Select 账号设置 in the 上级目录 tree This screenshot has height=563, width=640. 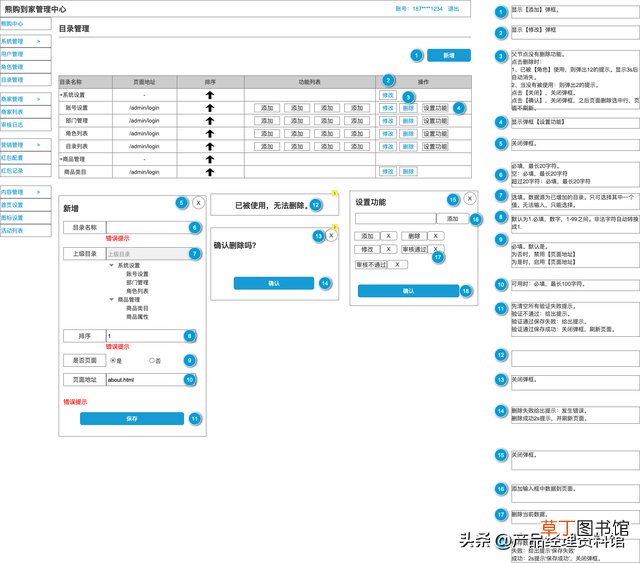coord(137,274)
